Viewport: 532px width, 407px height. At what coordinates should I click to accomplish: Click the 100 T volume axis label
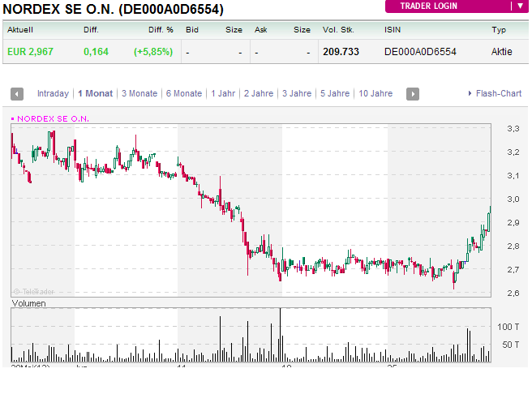point(508,327)
